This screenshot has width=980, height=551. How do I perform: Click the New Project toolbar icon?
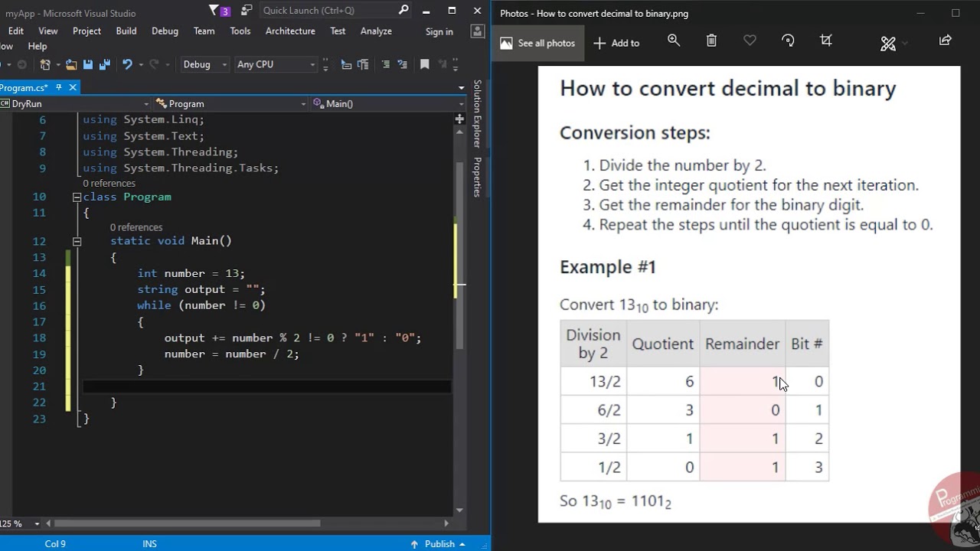[x=44, y=64]
